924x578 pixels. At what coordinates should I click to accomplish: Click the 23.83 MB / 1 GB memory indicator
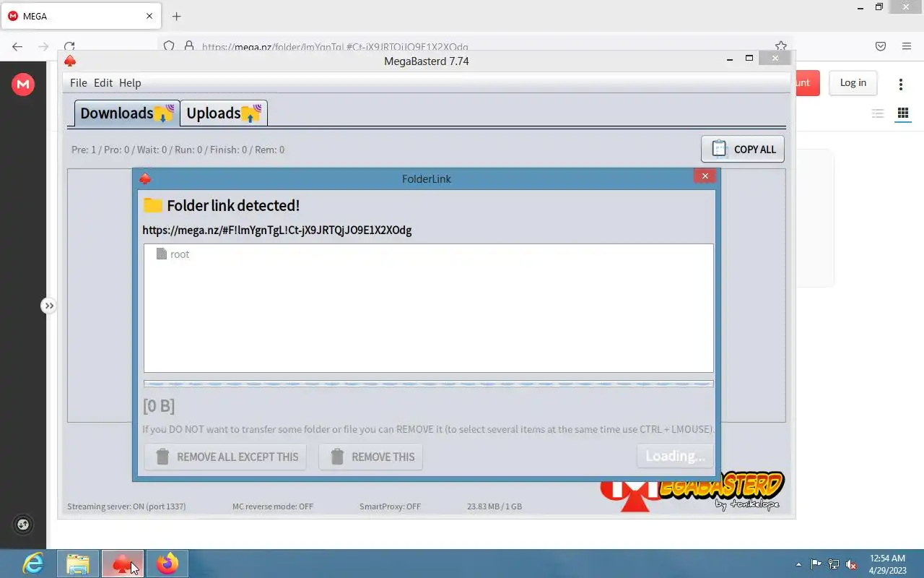point(494,506)
